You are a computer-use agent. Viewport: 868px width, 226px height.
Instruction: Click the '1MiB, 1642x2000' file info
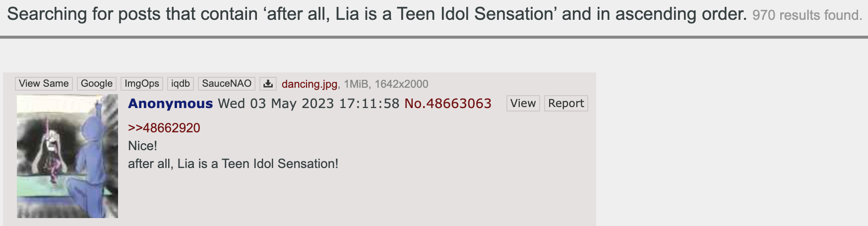coord(386,84)
